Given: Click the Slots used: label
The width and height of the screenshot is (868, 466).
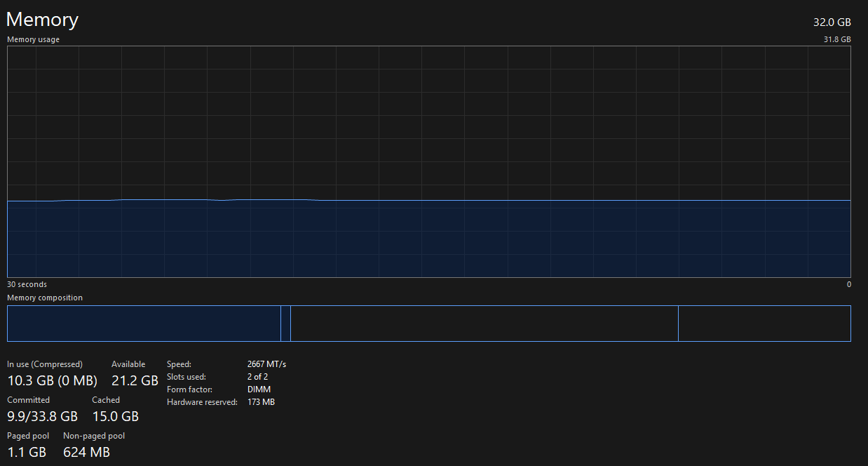Looking at the screenshot, I should point(187,377).
